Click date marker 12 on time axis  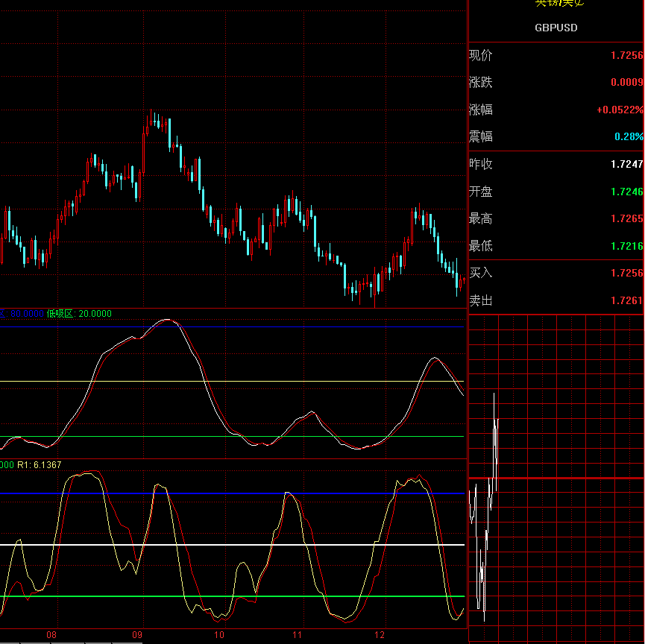[379, 636]
